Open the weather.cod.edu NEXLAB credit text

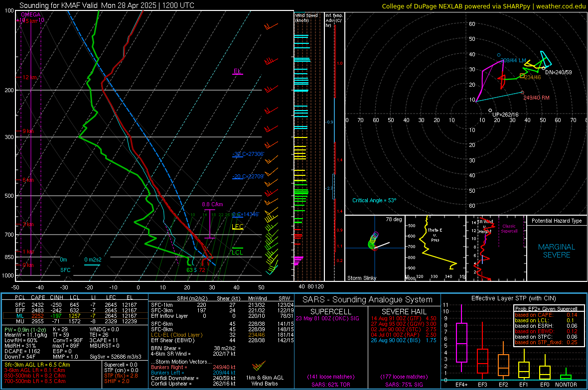point(483,6)
